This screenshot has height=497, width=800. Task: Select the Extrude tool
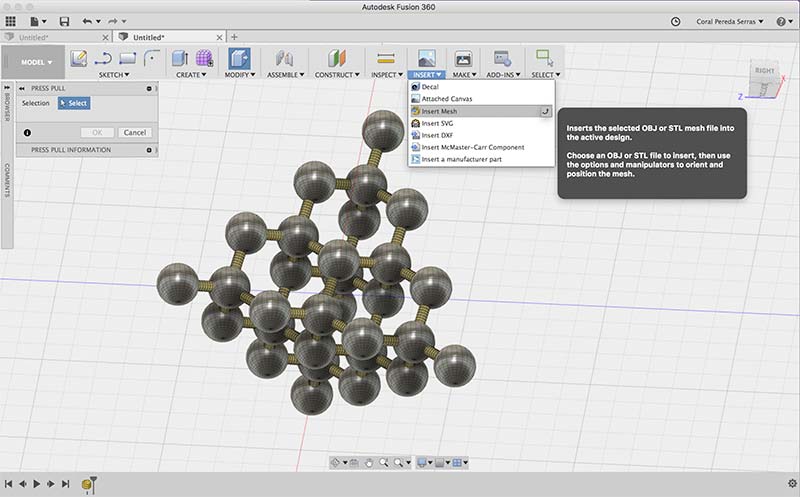pos(180,58)
